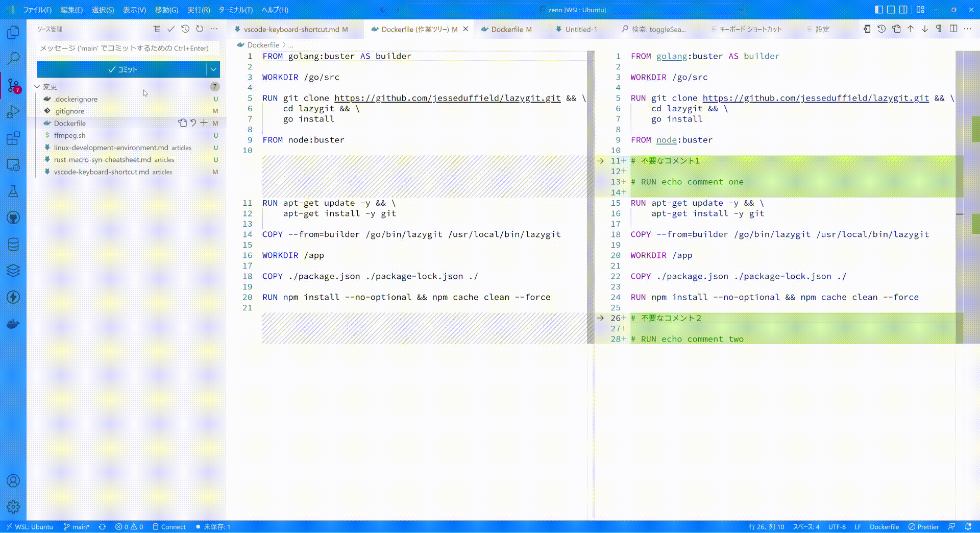This screenshot has width=980, height=533.
Task: Click the commit message input field
Action: point(128,48)
